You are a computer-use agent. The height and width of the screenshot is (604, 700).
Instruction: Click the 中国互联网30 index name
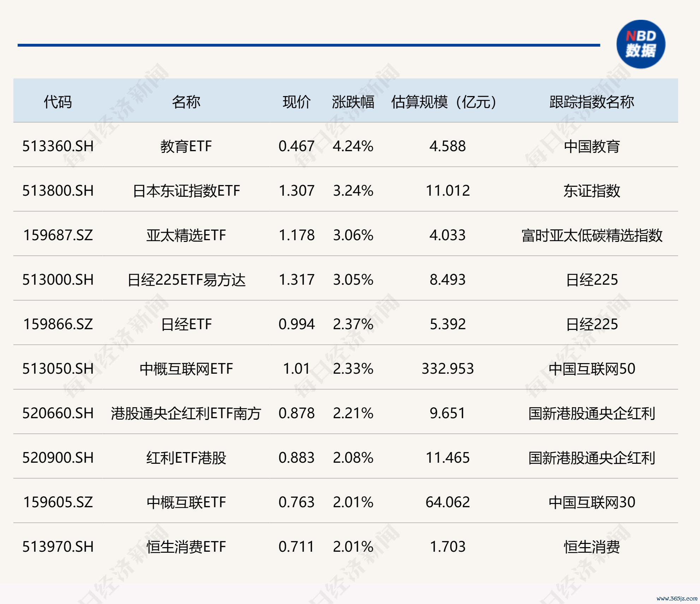592,502
